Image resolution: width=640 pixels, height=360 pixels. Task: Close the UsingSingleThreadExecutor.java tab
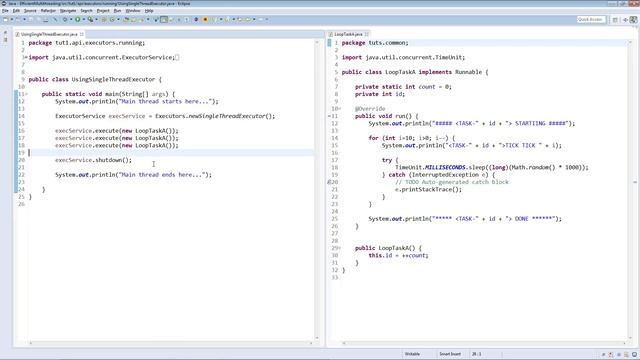coord(82,34)
